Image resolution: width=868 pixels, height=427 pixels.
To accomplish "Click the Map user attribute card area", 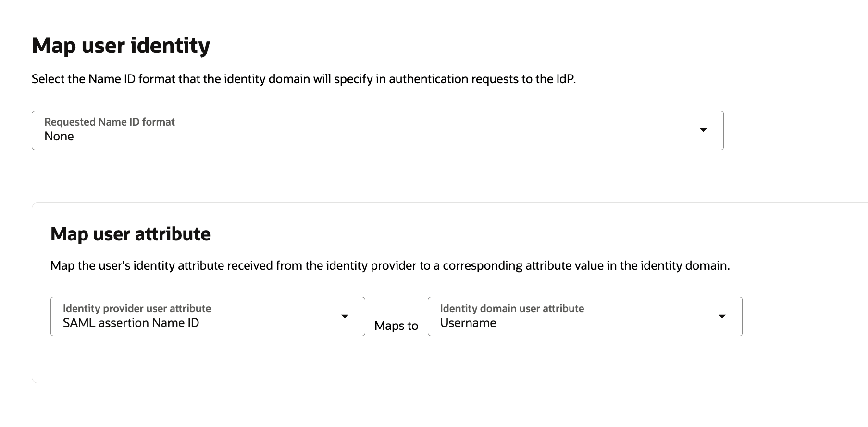I will pyautogui.click(x=433, y=365).
